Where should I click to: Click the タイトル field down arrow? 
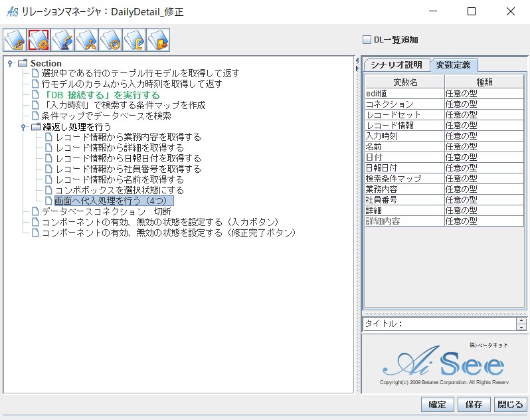tap(521, 327)
